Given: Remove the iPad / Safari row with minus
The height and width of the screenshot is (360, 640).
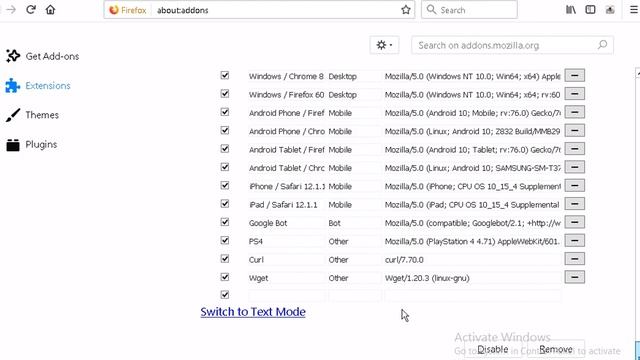Looking at the screenshot, I should [x=574, y=204].
